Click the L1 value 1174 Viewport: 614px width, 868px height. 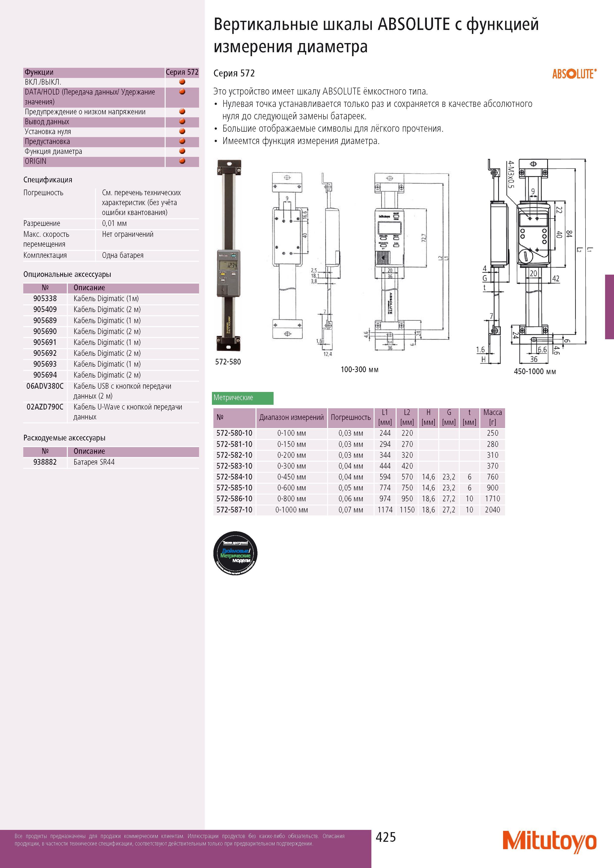click(x=385, y=510)
